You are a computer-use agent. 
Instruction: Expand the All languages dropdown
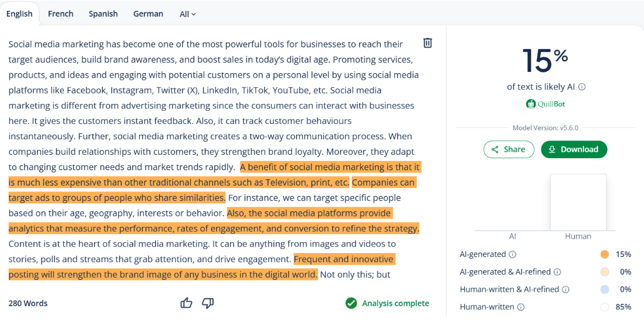pyautogui.click(x=187, y=14)
